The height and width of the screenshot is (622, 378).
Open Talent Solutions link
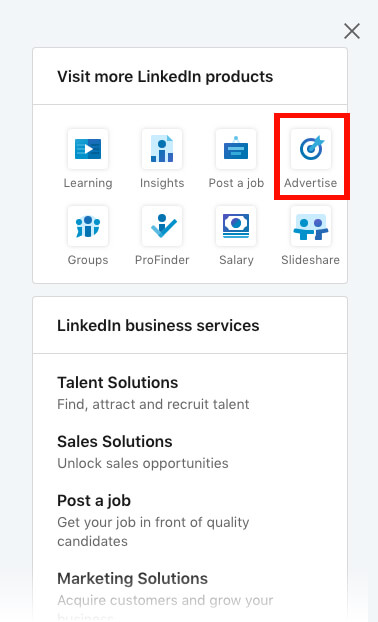click(x=117, y=383)
